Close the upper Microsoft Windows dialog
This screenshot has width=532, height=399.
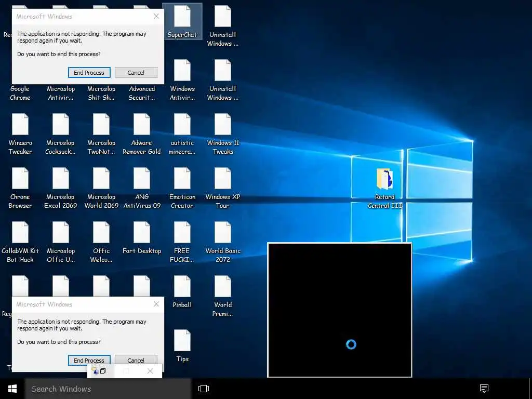(156, 16)
